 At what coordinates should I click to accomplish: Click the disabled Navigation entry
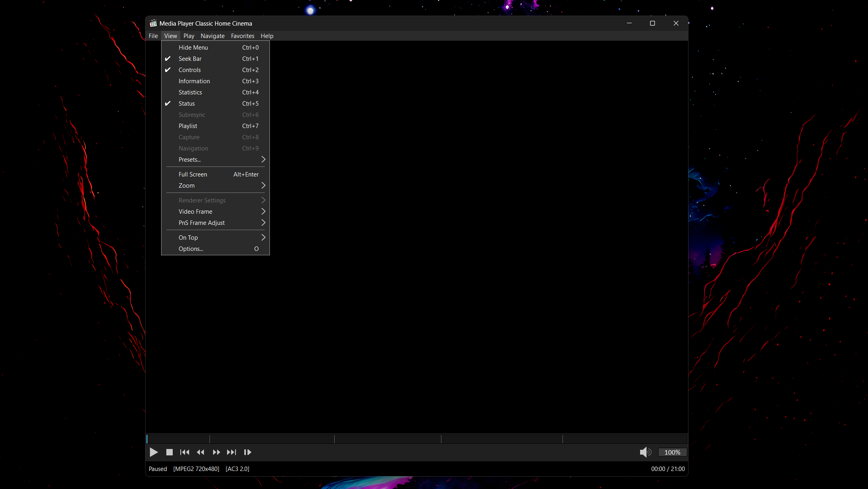[x=216, y=148]
